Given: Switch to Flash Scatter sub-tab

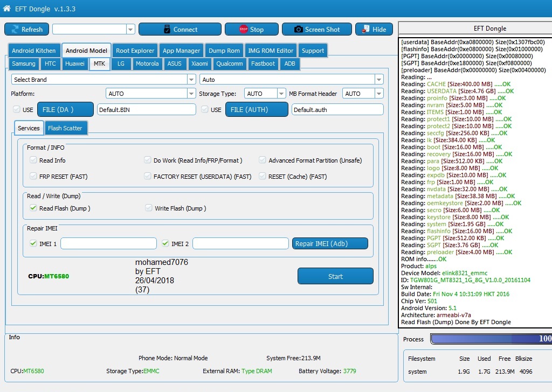Looking at the screenshot, I should click(65, 128).
